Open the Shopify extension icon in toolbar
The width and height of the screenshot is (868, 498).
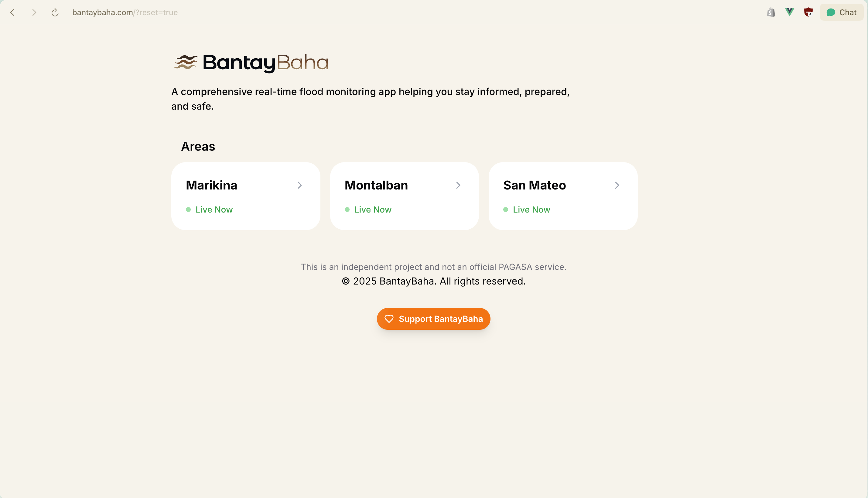pos(771,12)
